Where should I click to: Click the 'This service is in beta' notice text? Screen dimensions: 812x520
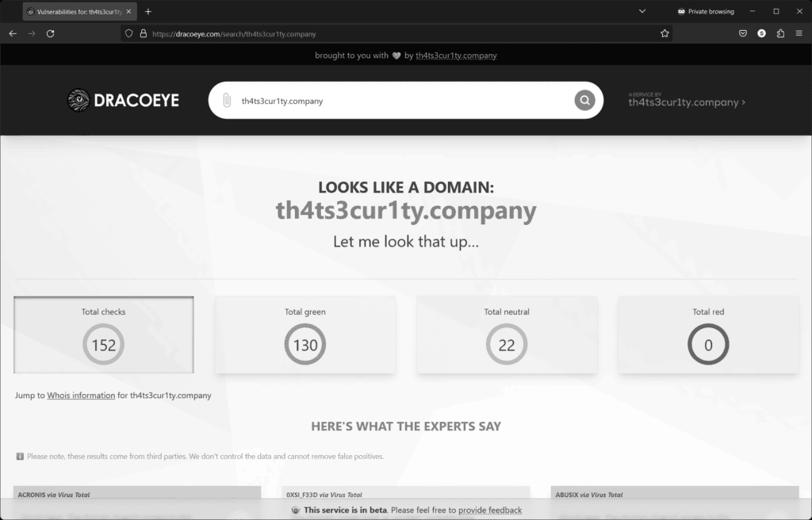[x=346, y=510]
